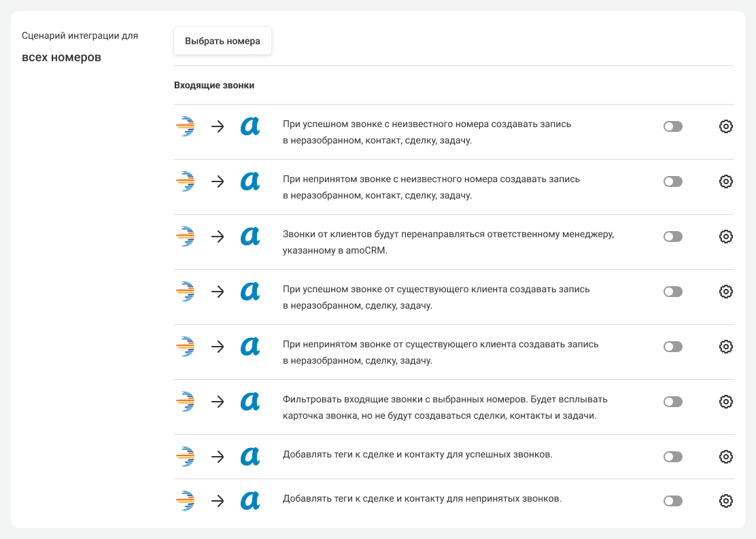756x539 pixels.
Task: Enable adding tags for missed calls
Action: (672, 501)
